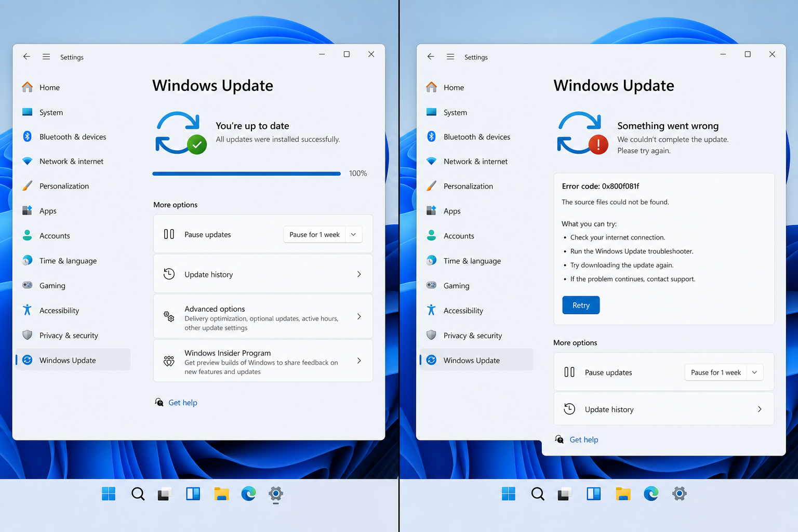798x532 pixels.
Task: Open the Windows Insider Program chevron
Action: 359,361
